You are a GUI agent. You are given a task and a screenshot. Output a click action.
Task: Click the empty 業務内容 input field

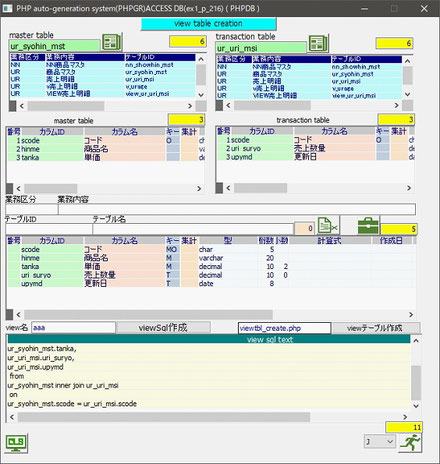pos(237,209)
